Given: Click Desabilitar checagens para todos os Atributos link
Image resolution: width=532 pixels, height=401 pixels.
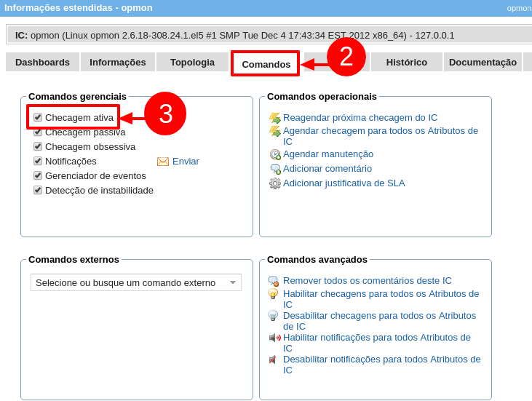Looking at the screenshot, I should (379, 316).
